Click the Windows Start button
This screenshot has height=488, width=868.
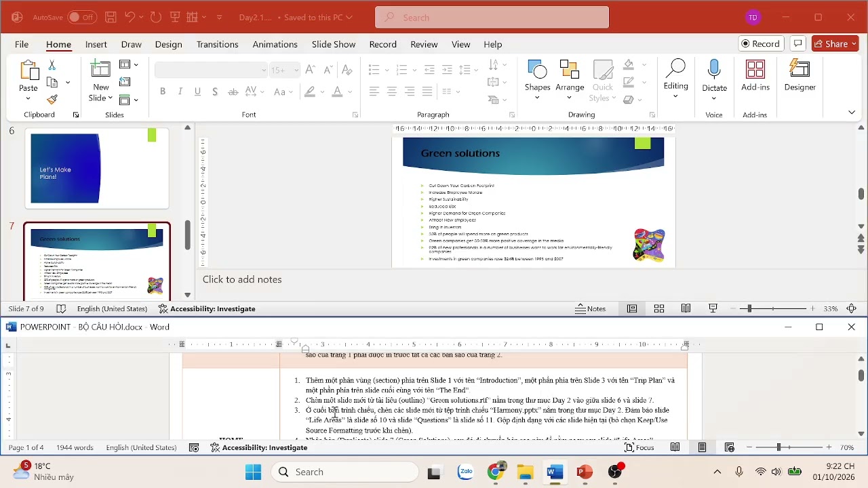[253, 472]
